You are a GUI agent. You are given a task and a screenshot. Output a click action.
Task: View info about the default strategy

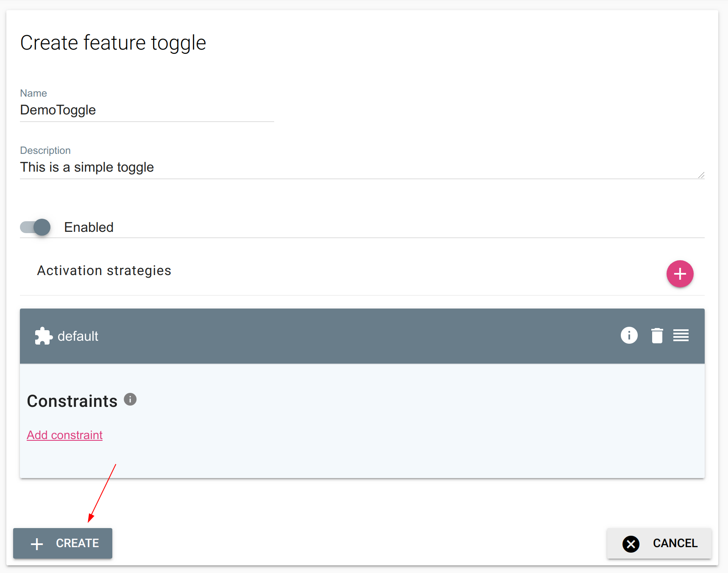click(x=629, y=335)
